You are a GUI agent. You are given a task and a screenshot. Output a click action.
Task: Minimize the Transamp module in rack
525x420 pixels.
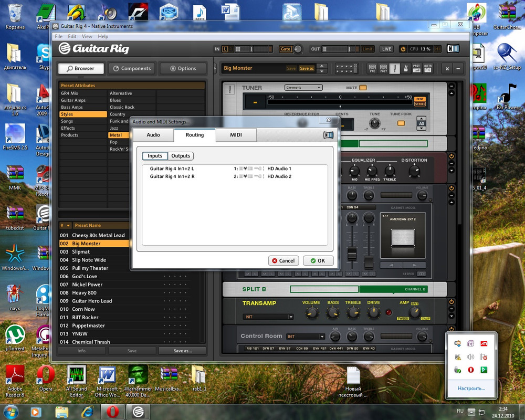(451, 309)
